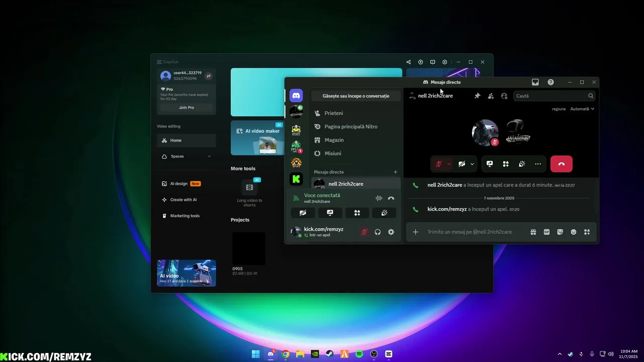The width and height of the screenshot is (644, 362).
Task: Share screen from the voice panel
Action: click(x=330, y=213)
